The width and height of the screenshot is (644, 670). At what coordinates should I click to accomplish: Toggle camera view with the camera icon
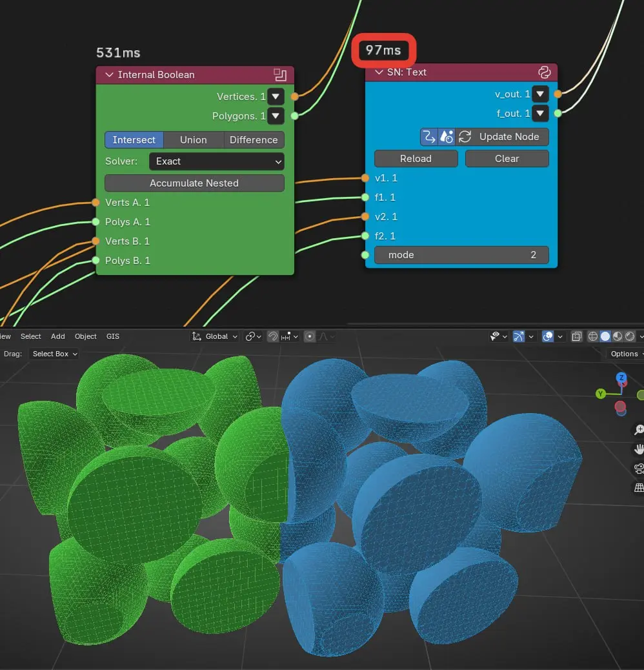coord(639,469)
